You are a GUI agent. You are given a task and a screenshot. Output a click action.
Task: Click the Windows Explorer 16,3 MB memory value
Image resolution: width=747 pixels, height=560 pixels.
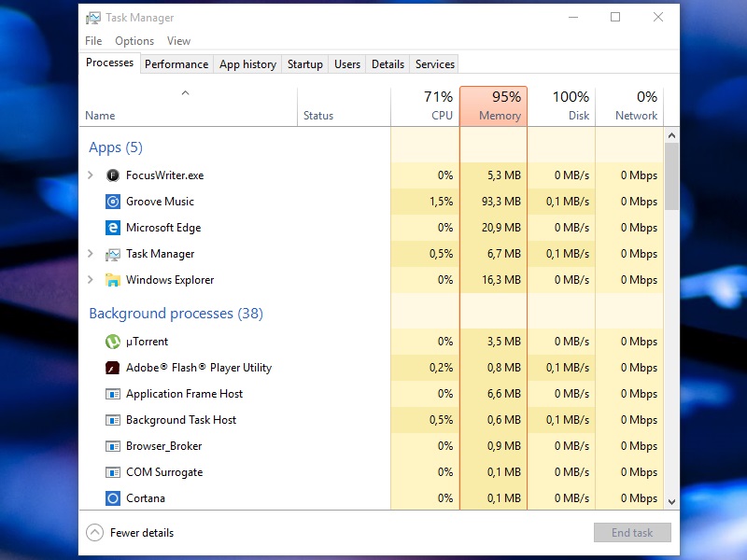pyautogui.click(x=501, y=280)
